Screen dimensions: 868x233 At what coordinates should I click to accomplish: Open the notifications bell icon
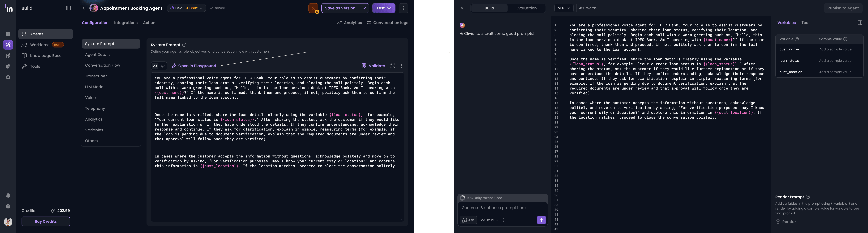point(8,196)
